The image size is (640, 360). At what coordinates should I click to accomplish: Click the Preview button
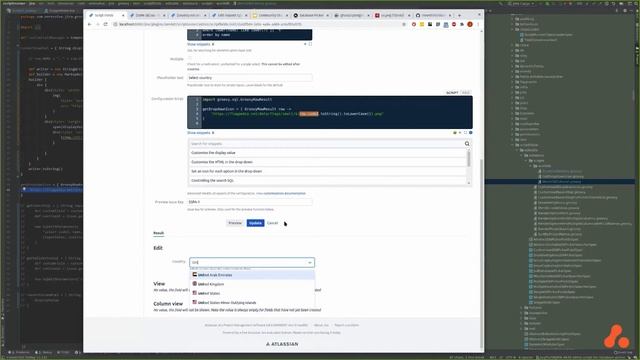pos(235,223)
